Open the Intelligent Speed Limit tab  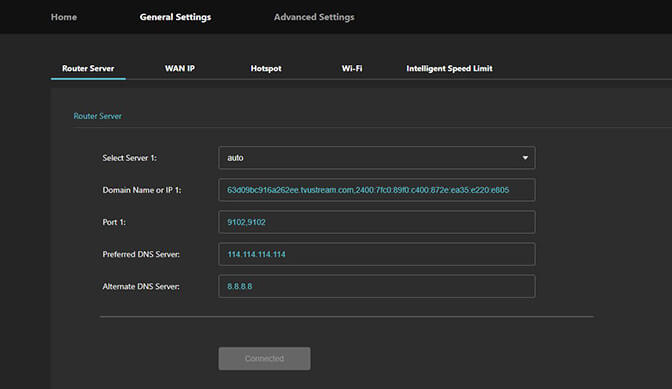(449, 69)
